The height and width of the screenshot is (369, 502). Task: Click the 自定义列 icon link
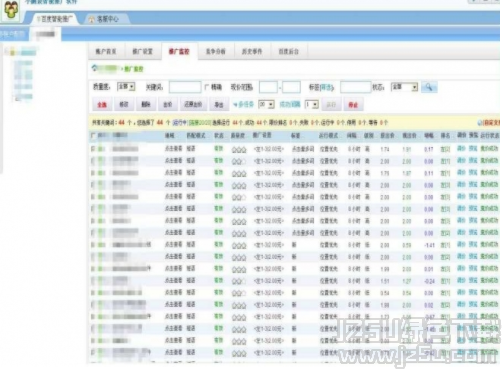click(x=489, y=123)
